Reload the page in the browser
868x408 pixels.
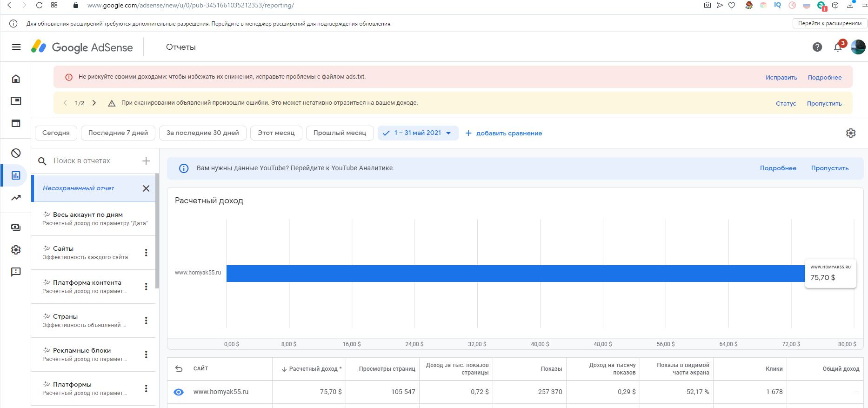40,5
